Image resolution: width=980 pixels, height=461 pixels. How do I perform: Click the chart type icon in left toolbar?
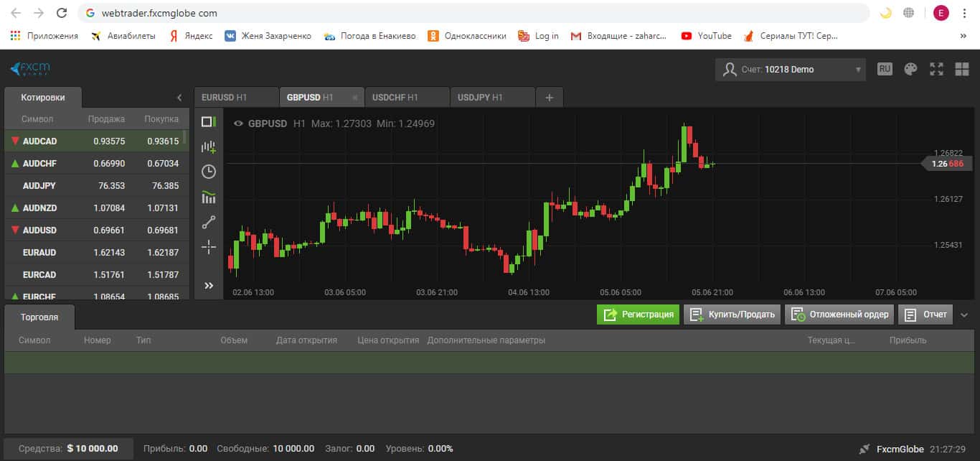(x=209, y=122)
